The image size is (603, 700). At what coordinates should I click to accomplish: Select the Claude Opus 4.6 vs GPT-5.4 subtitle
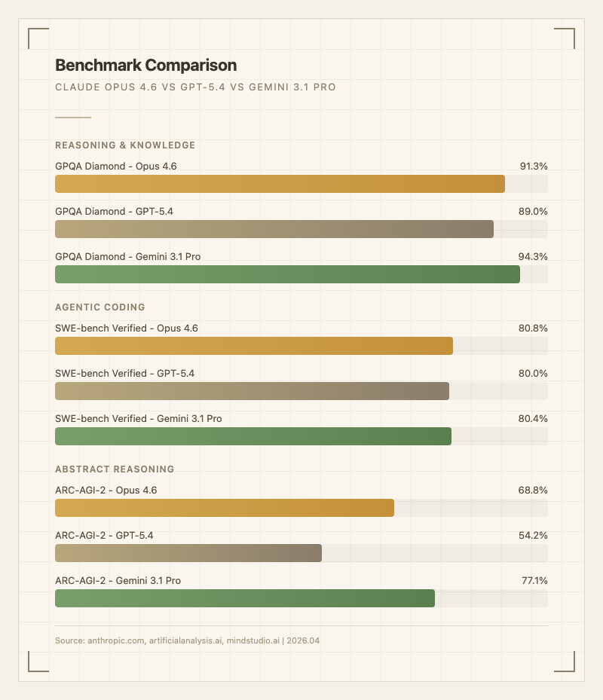pos(195,87)
